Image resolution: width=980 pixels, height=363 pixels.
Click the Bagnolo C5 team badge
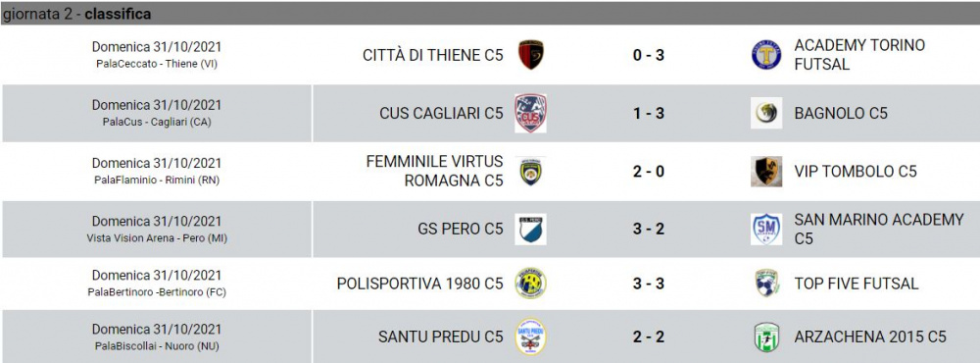click(x=766, y=113)
